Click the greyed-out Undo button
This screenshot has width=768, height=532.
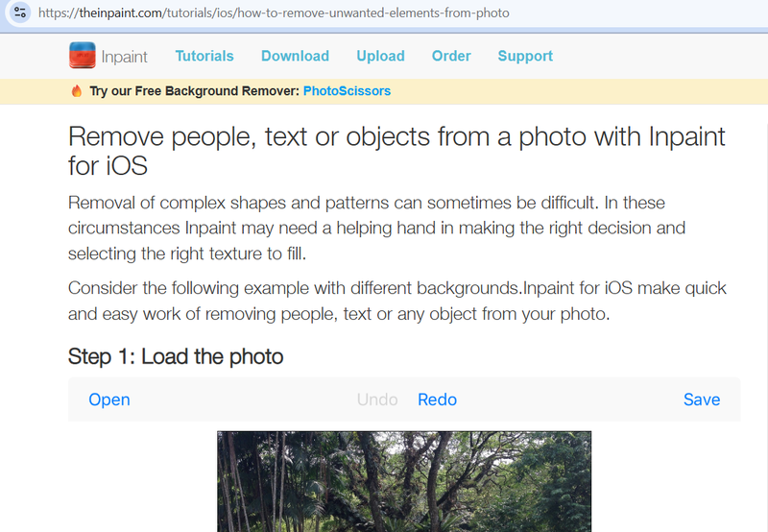click(377, 399)
